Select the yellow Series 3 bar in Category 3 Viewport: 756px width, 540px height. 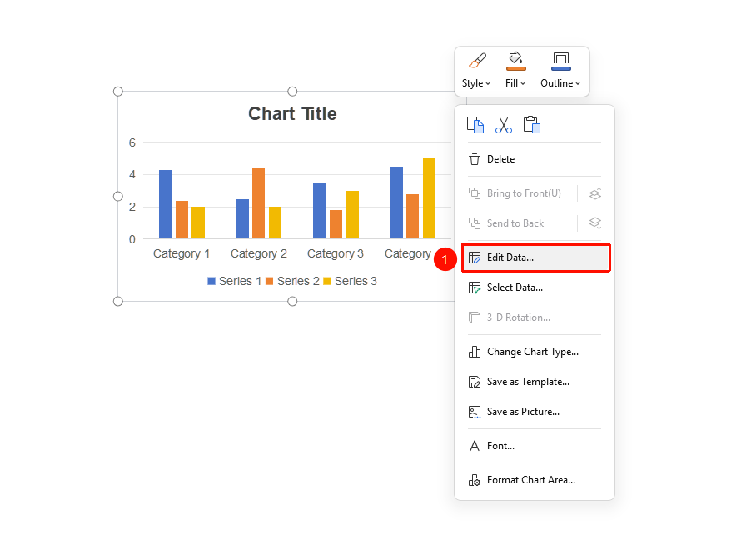(352, 215)
